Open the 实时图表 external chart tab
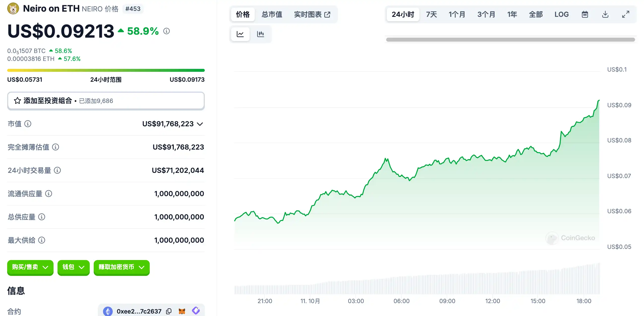 312,15
